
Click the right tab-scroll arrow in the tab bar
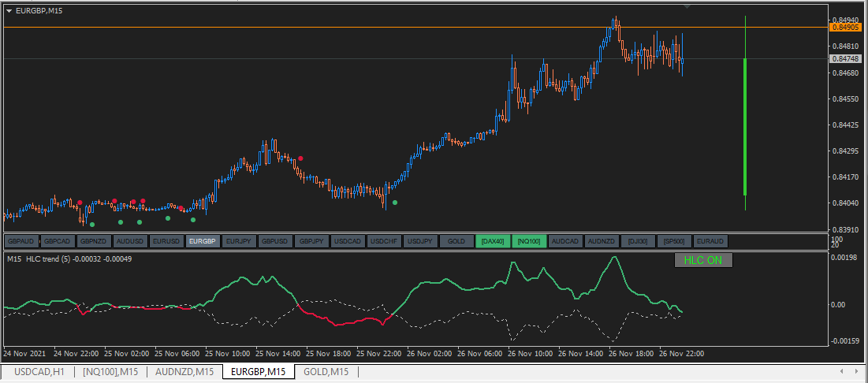[857, 371]
